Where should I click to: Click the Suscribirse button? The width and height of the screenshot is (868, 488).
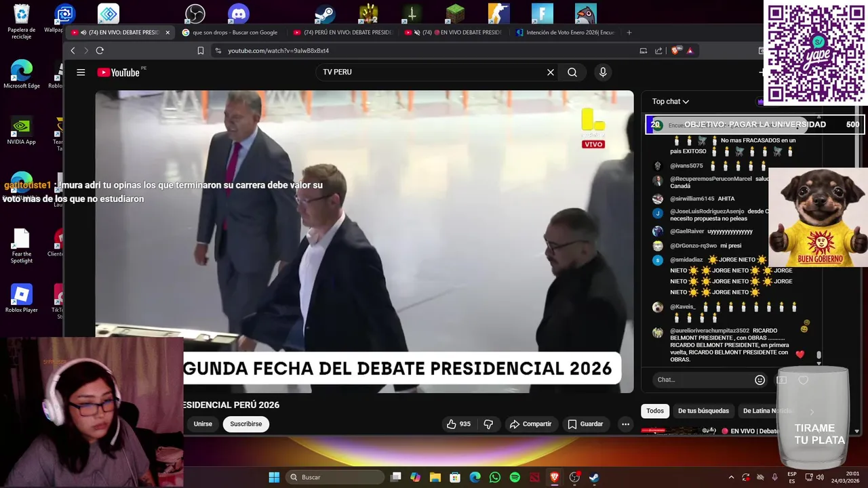245,424
